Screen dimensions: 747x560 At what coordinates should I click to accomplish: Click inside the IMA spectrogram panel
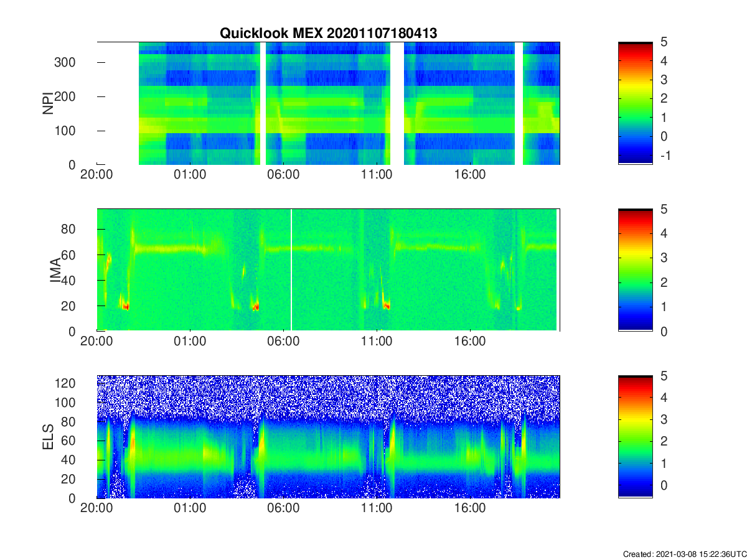[328, 270]
